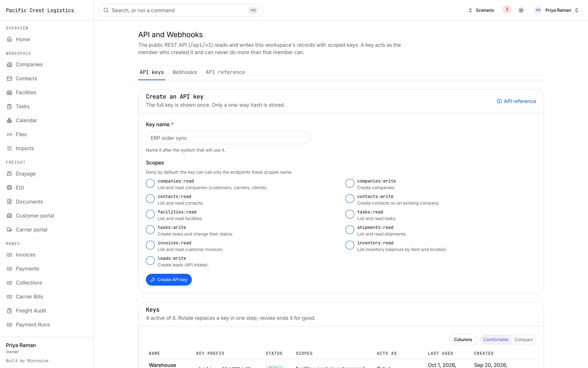
Task: Click the Built by Microsive footer text
Action: pos(27,361)
